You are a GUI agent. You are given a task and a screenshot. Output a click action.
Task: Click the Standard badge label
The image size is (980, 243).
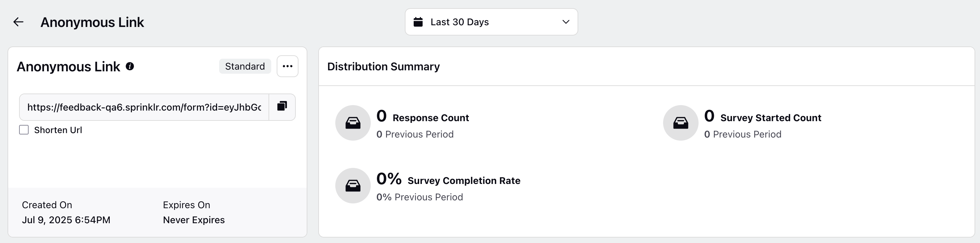point(245,66)
